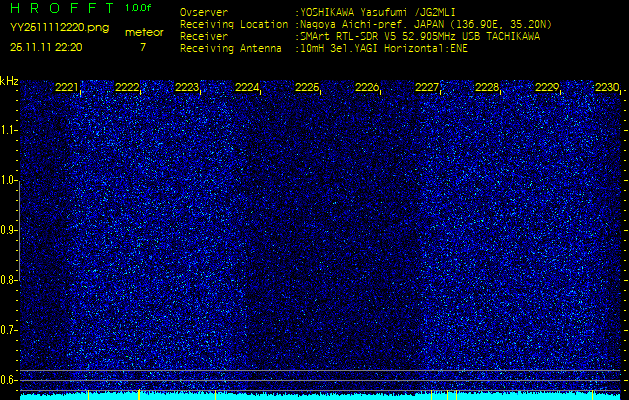Click yellow meteor marker between 2229 and 2230
The width and height of the screenshot is (629, 400).
592,395
